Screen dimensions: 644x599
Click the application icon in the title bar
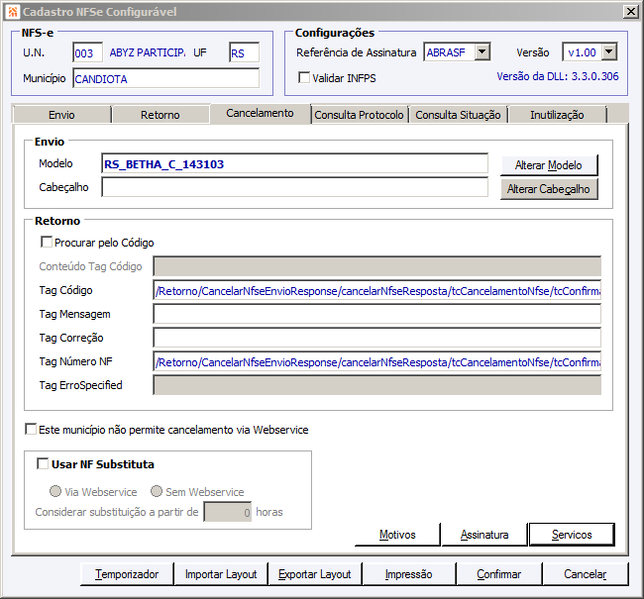[x=13, y=12]
